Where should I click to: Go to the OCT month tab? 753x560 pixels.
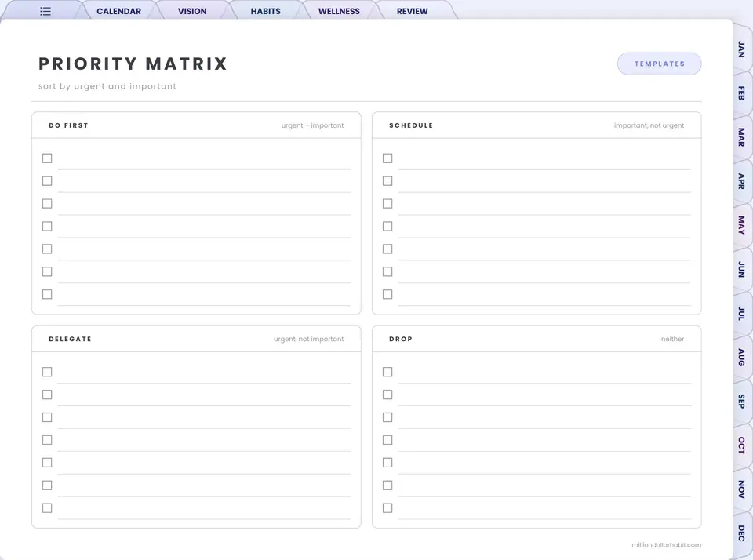coord(741,445)
